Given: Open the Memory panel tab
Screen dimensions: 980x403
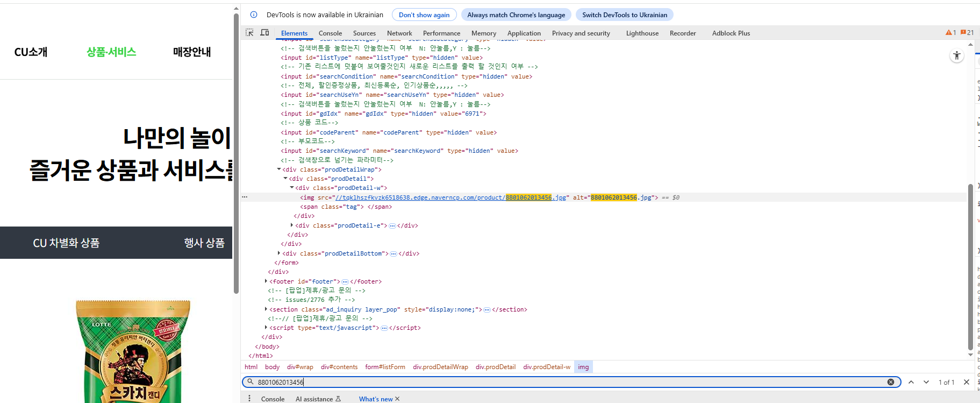Looking at the screenshot, I should (x=484, y=33).
